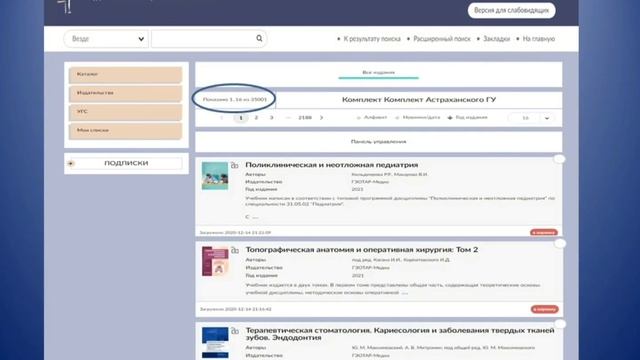The width and height of the screenshot is (640, 360).
Task: Open the Везде search scope dropdown
Action: pyautogui.click(x=106, y=39)
